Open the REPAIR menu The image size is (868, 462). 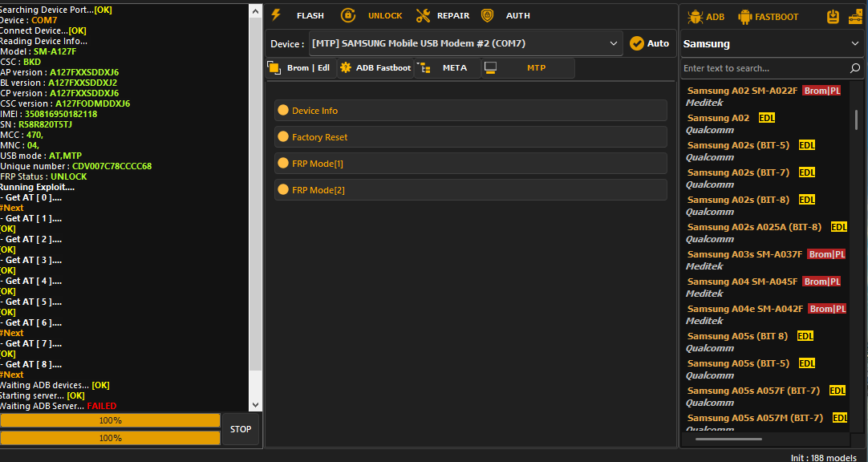pos(453,15)
